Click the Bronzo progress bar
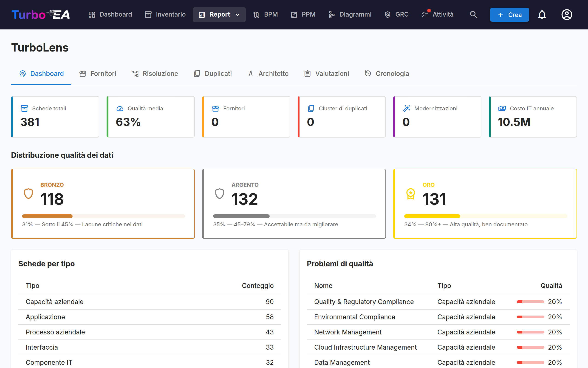The width and height of the screenshot is (588, 368). [104, 216]
